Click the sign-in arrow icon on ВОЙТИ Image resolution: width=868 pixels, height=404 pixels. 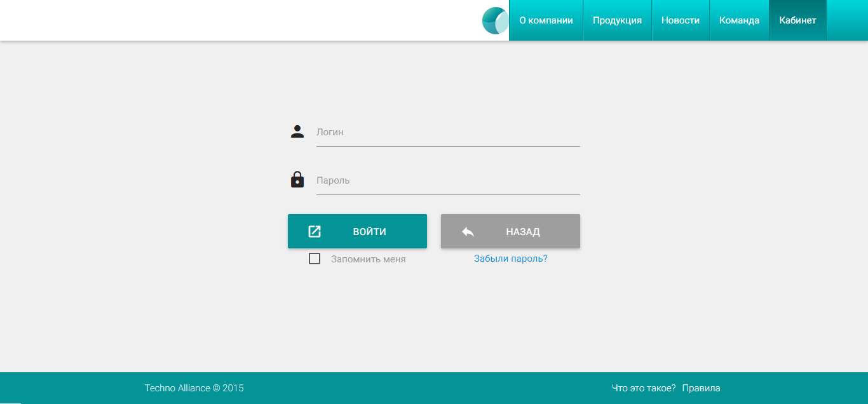pyautogui.click(x=315, y=231)
